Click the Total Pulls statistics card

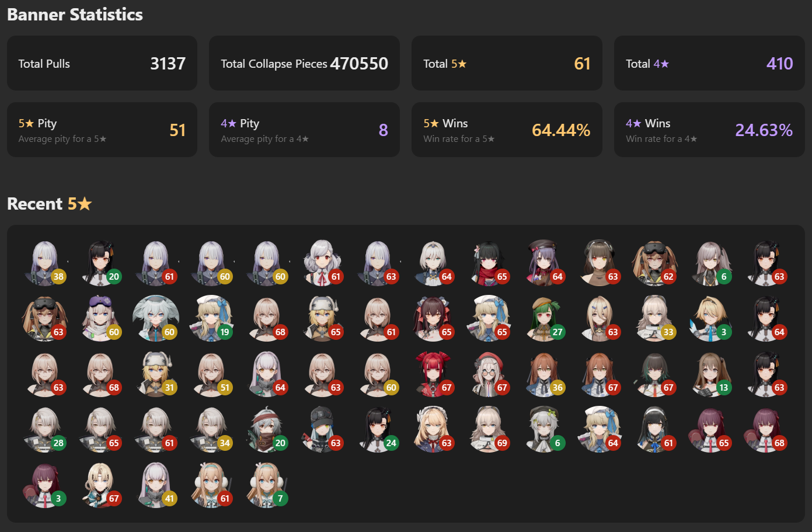[102, 63]
